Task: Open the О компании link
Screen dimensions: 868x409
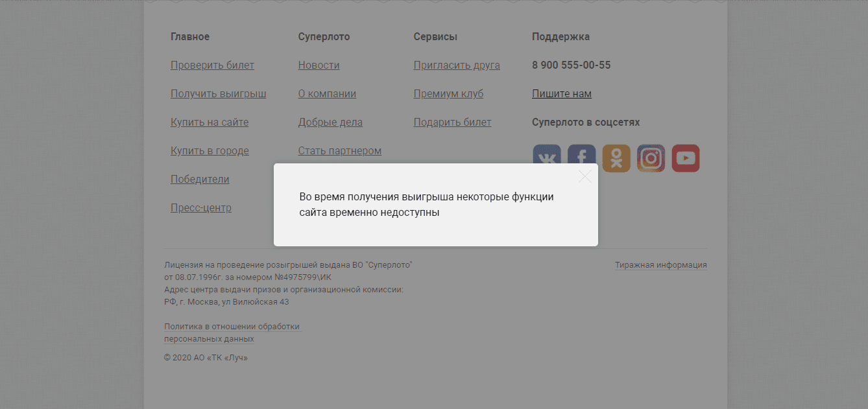Action: pyautogui.click(x=327, y=94)
